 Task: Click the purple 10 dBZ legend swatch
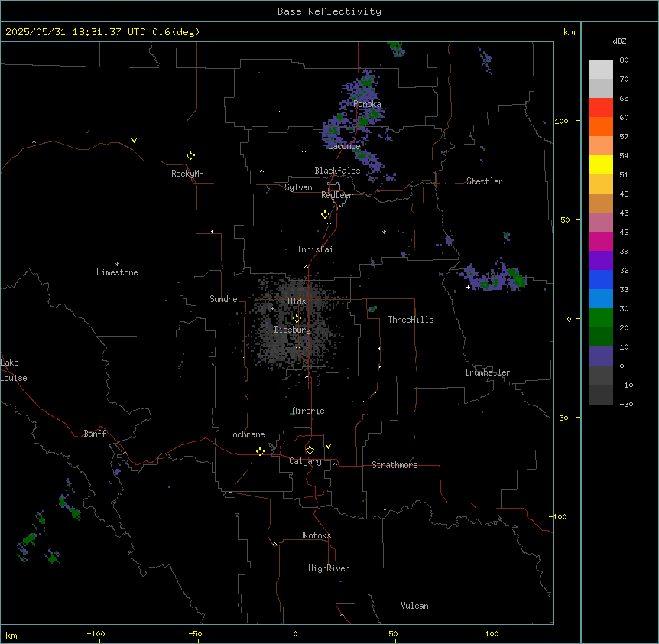click(601, 356)
